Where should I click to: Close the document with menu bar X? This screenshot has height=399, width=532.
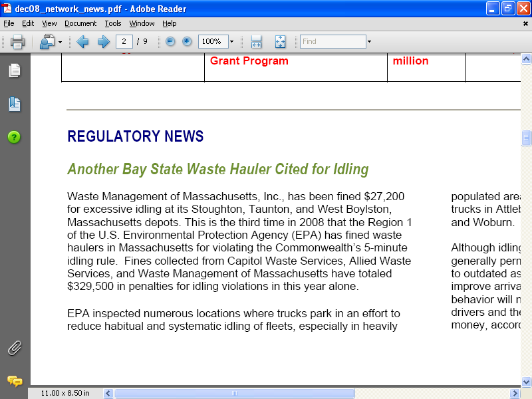coord(525,24)
